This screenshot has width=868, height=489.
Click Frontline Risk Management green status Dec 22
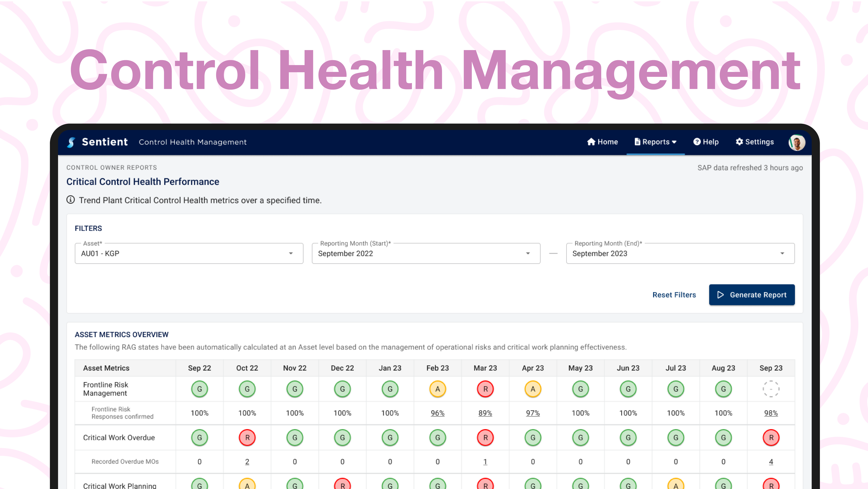coord(342,389)
